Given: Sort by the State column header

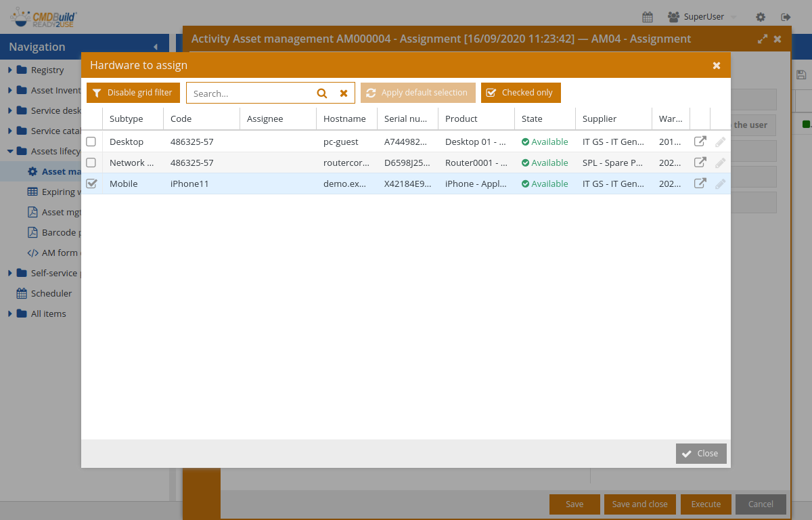Looking at the screenshot, I should coord(532,118).
